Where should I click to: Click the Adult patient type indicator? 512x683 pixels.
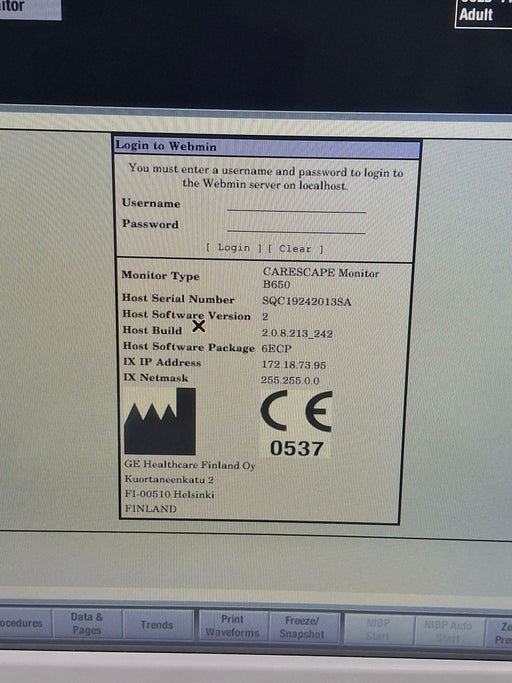click(476, 15)
